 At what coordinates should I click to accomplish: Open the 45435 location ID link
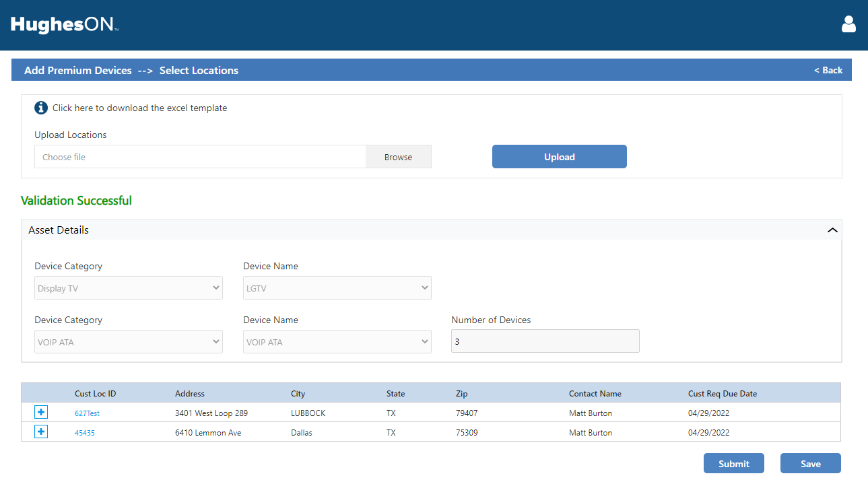click(85, 433)
